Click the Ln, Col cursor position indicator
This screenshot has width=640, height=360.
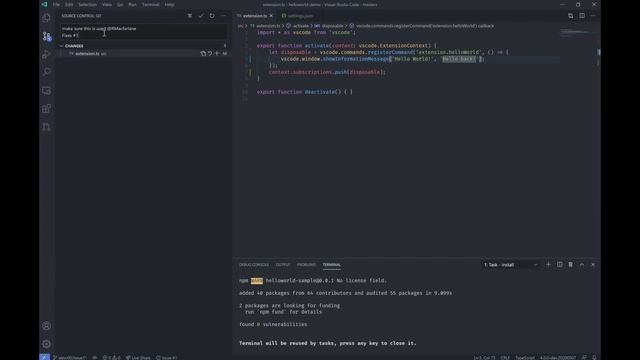(x=484, y=358)
